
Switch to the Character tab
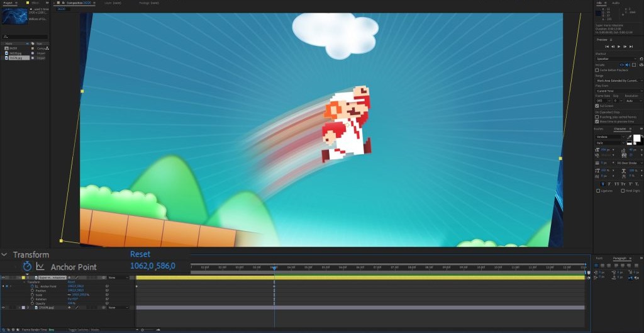pos(619,128)
